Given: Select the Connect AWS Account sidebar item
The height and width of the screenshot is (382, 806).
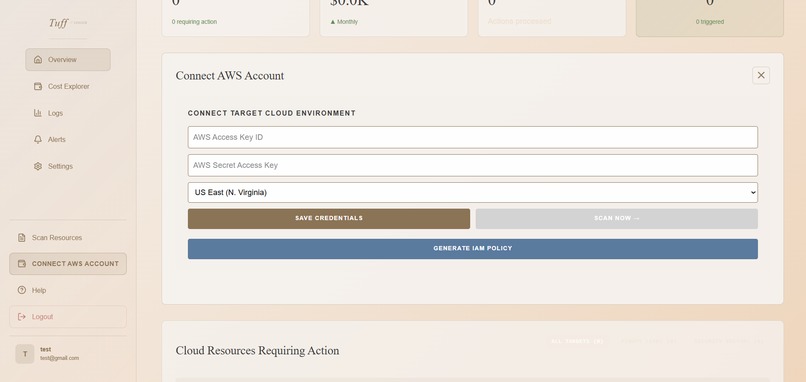Looking at the screenshot, I should [68, 264].
